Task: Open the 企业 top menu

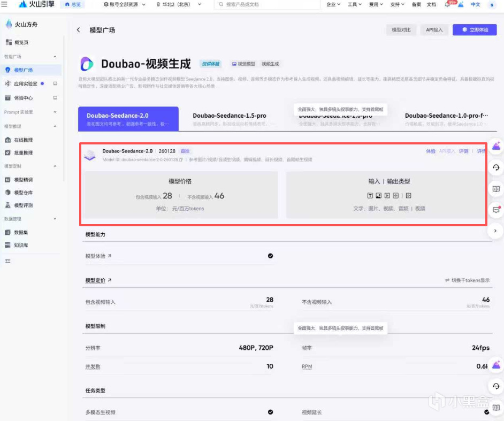Action: (x=333, y=4)
